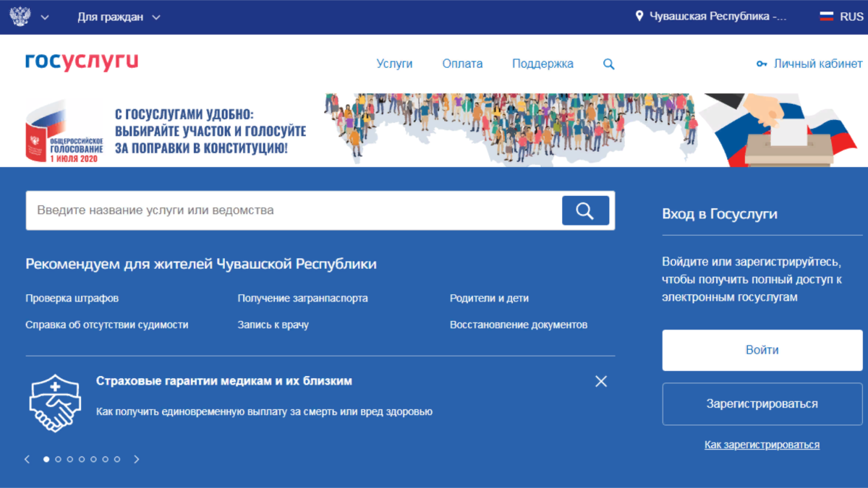This screenshot has height=488, width=868.
Task: Click the Russian flag language icon
Action: click(x=827, y=16)
